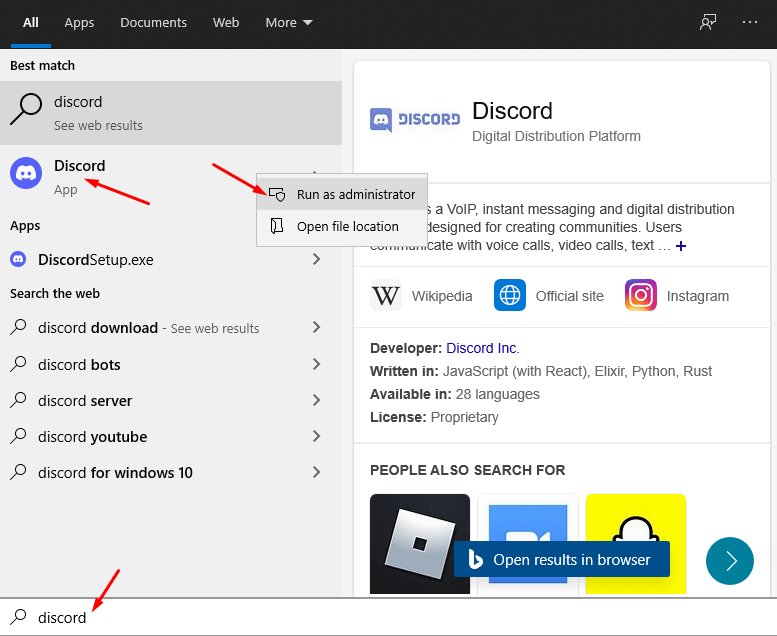Screen dimensions: 777x636
Task: Open the Official site link
Action: (549, 295)
